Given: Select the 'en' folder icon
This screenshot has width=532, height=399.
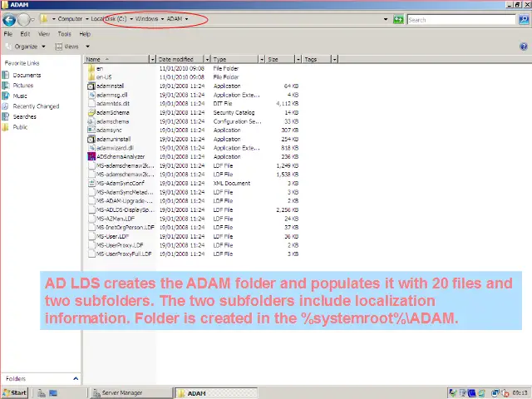Looking at the screenshot, I should pos(91,68).
